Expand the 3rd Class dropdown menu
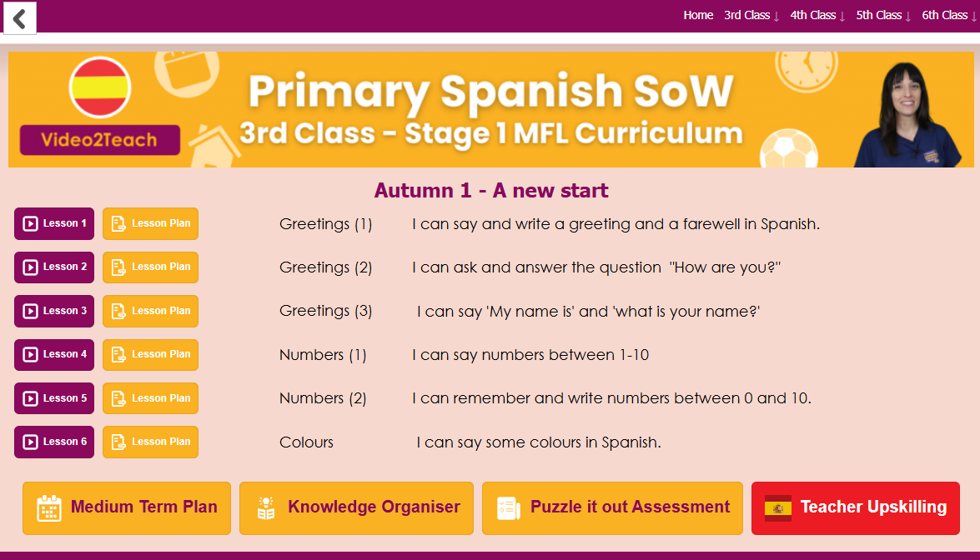 pos(751,15)
